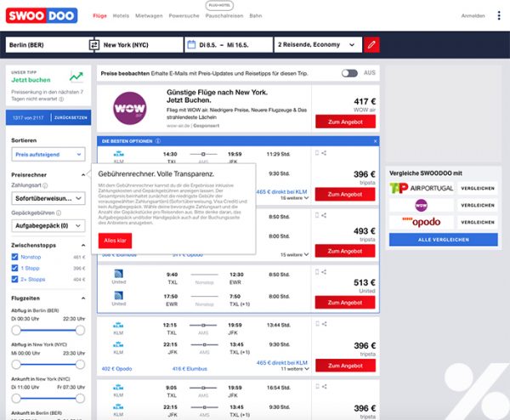The width and height of the screenshot is (510, 420).
Task: Share the KLM 12:15 flight result
Action: pos(324,324)
